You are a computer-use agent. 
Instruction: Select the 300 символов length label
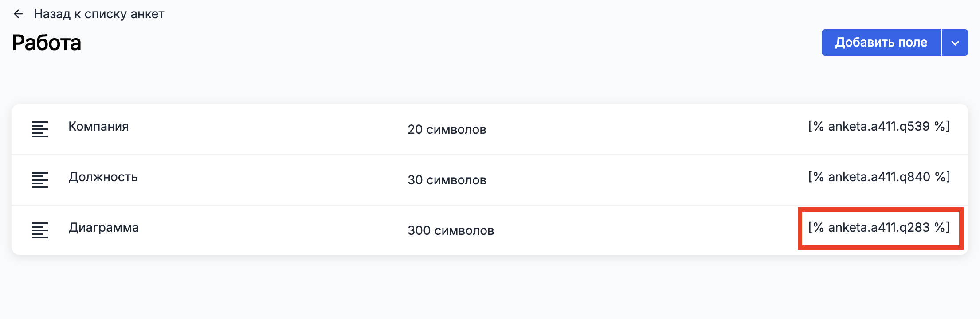451,230
